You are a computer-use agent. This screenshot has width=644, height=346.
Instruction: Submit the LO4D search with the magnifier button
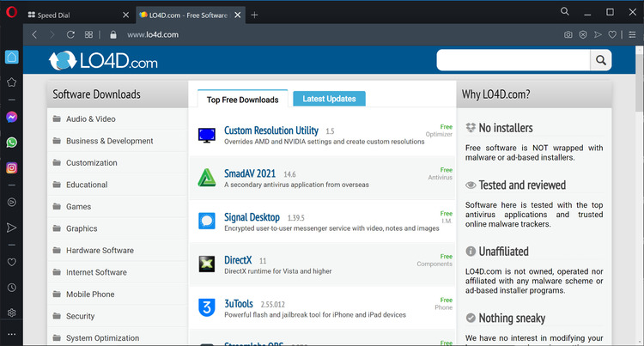[x=601, y=60]
